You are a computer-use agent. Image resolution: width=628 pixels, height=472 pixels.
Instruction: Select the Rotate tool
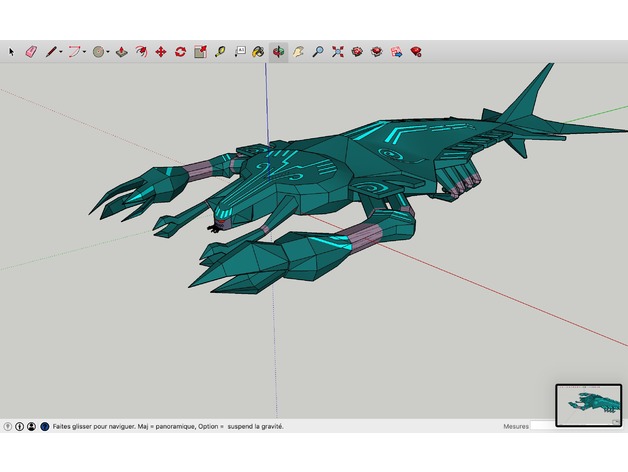click(180, 51)
